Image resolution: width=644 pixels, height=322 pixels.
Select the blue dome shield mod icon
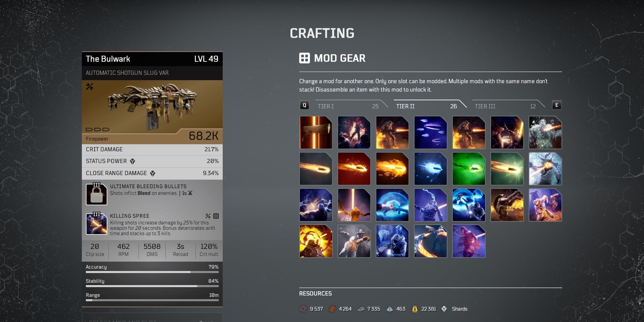[392, 205]
